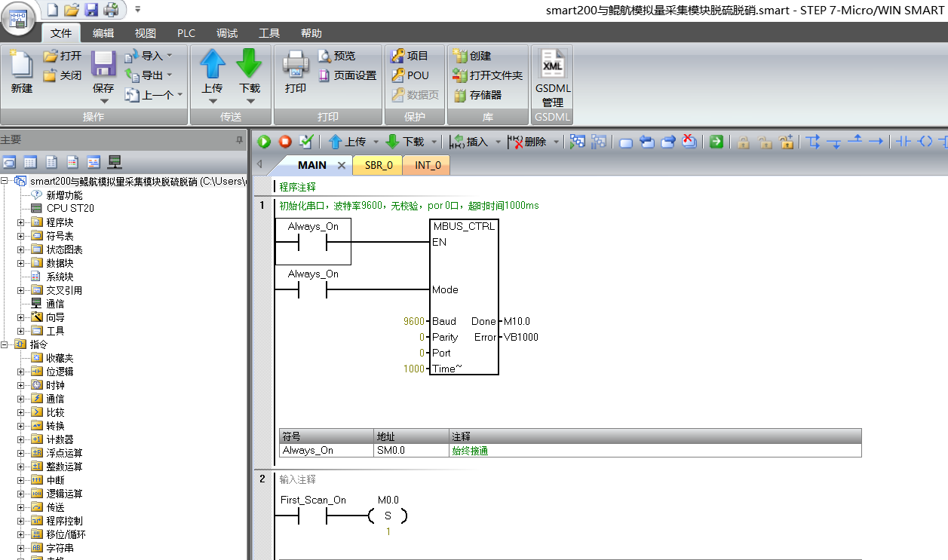Expand the 符号表 tree node
The width and height of the screenshot is (948, 560).
coord(21,236)
